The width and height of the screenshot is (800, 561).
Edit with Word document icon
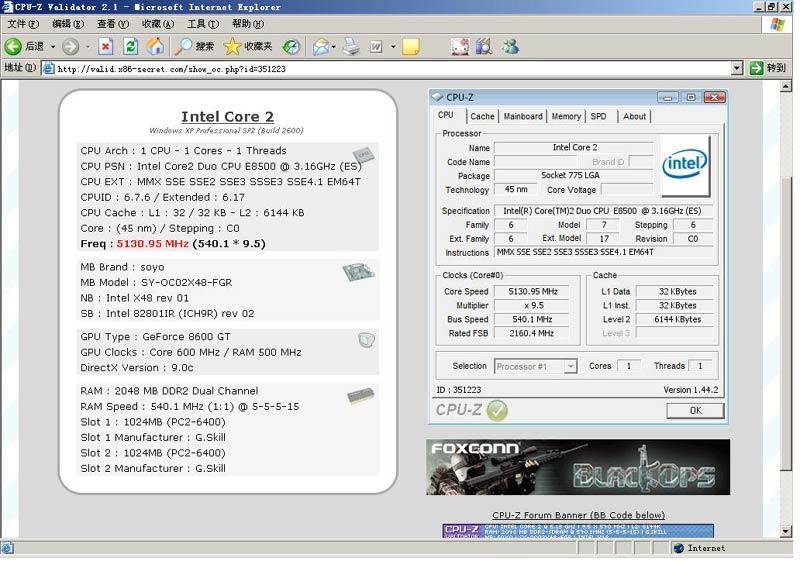(376, 46)
